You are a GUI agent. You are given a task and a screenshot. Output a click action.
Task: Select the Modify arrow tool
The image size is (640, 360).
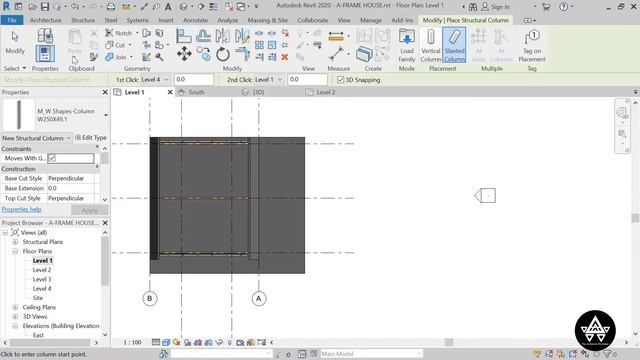click(x=15, y=42)
